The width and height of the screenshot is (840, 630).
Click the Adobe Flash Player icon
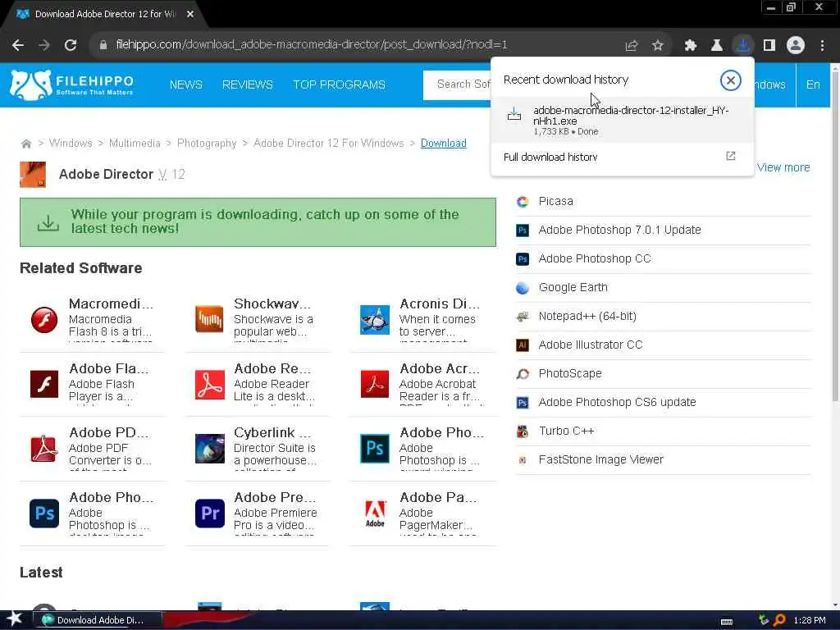44,384
